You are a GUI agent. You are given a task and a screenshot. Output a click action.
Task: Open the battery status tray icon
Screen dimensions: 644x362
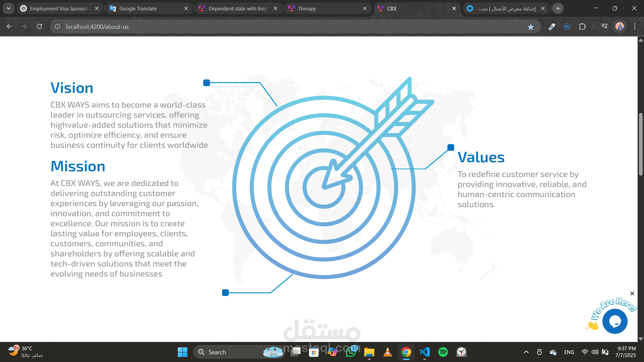[605, 352]
